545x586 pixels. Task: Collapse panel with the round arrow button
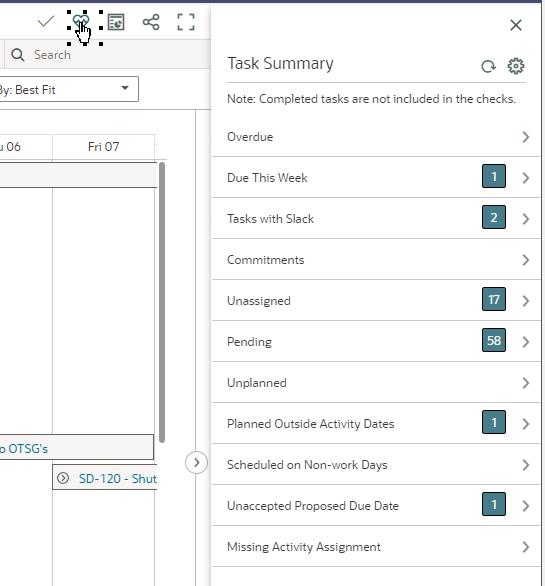pos(196,463)
